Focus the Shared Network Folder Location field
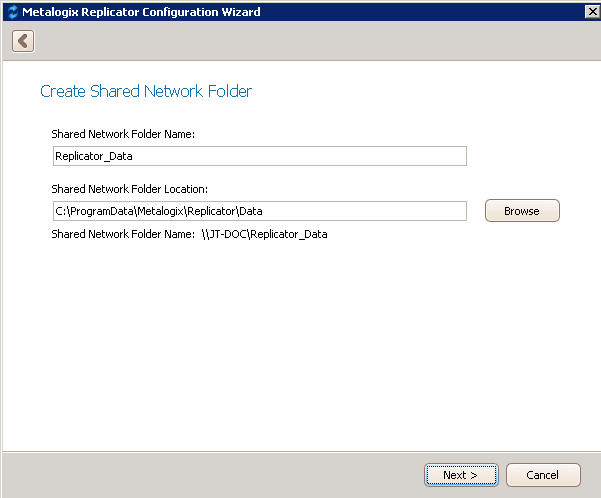This screenshot has height=498, width=601. (259, 211)
